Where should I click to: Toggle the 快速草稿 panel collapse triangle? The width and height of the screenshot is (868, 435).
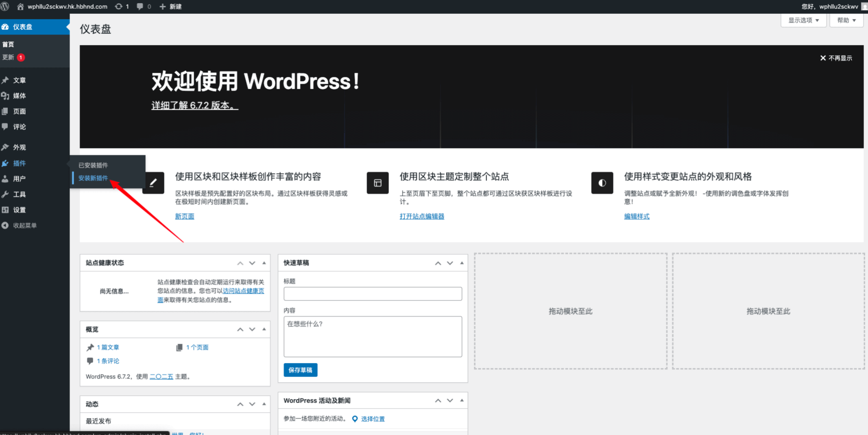(x=462, y=263)
